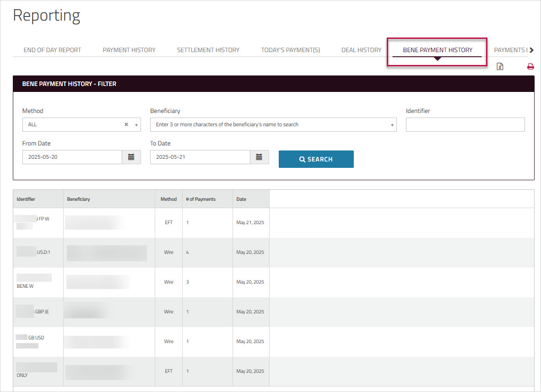
Task: Run the SEARCH with current filters
Action: (x=316, y=159)
